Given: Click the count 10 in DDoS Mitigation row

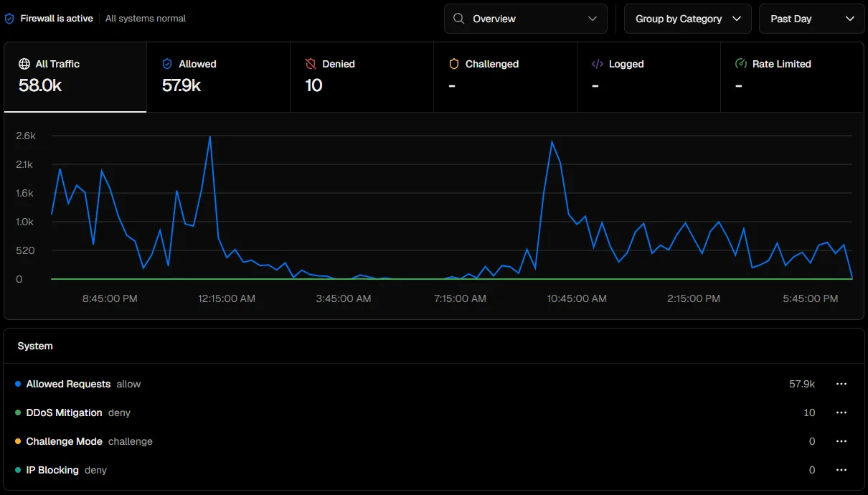Looking at the screenshot, I should coord(809,412).
